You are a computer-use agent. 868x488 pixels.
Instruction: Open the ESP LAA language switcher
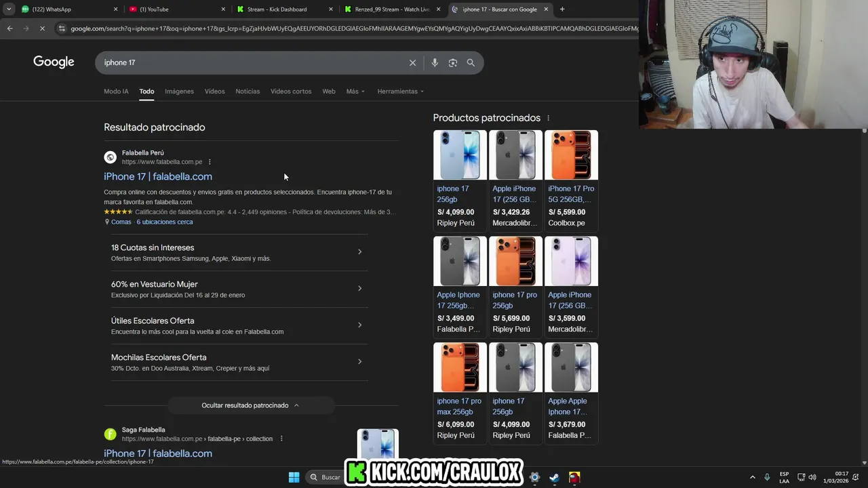pos(784,477)
